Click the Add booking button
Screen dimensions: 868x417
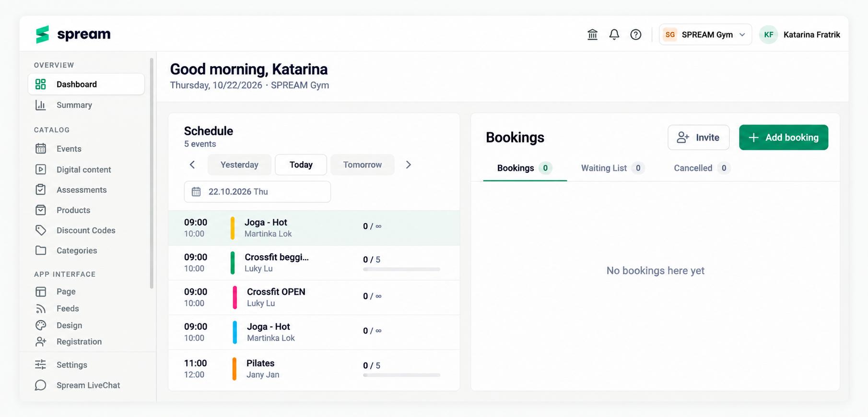coord(784,137)
